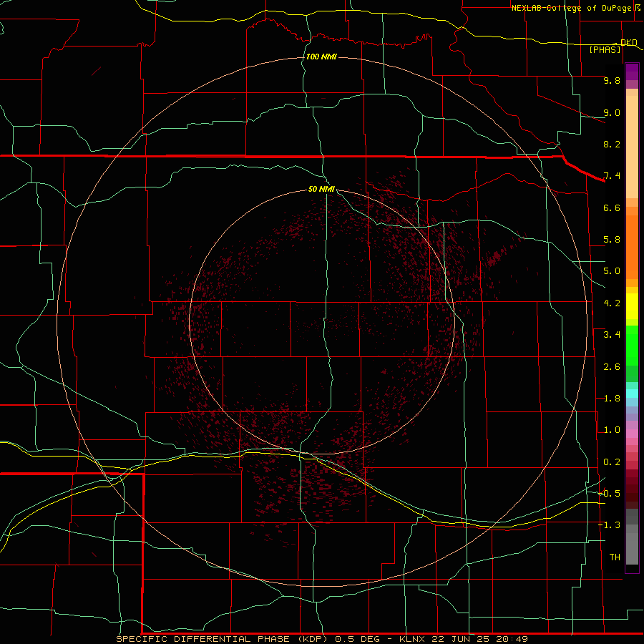Click the 7.4 scale value
The height and width of the screenshot is (644, 644).
click(612, 176)
